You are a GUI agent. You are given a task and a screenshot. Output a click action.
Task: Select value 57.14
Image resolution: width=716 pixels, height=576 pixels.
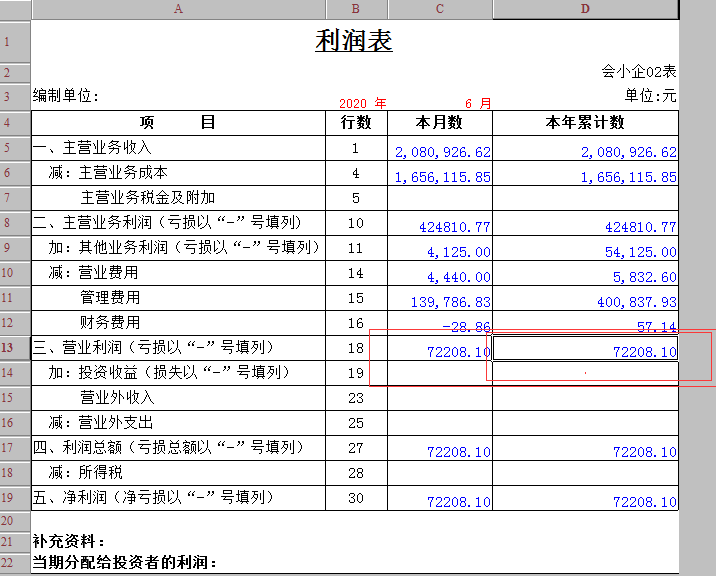[x=585, y=323]
